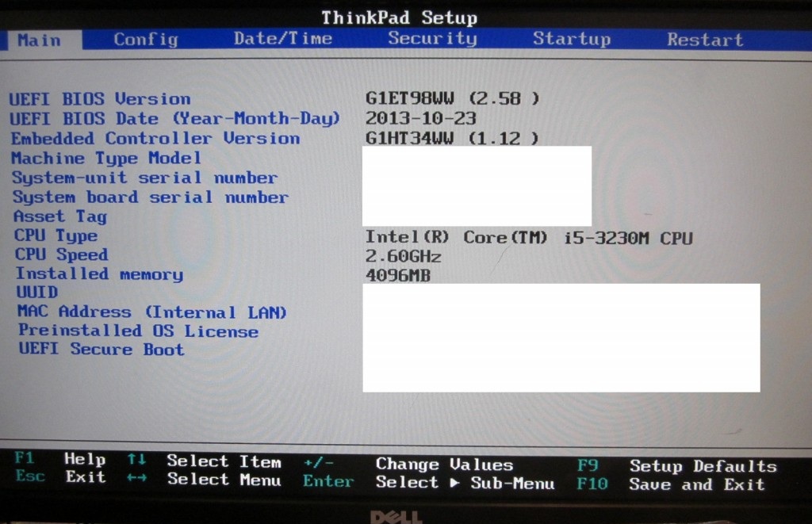Click the BIOS date value 2013-10-23
This screenshot has height=524, width=812.
(x=420, y=119)
